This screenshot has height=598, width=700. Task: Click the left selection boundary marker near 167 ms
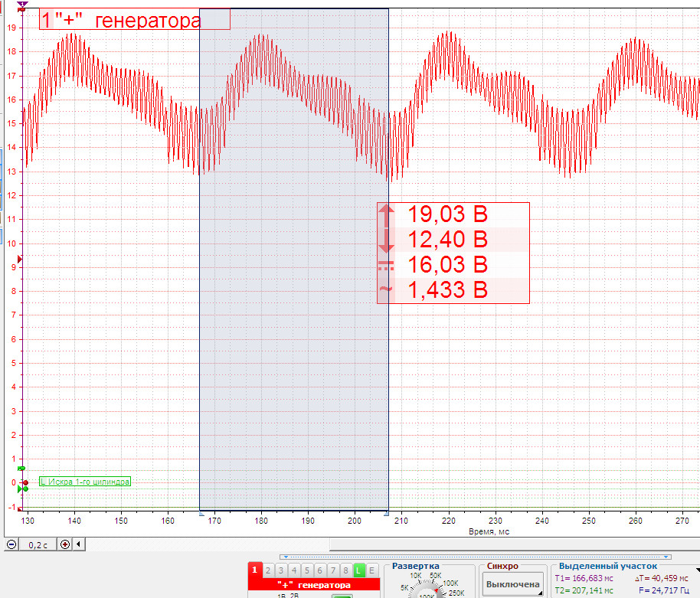point(201,514)
